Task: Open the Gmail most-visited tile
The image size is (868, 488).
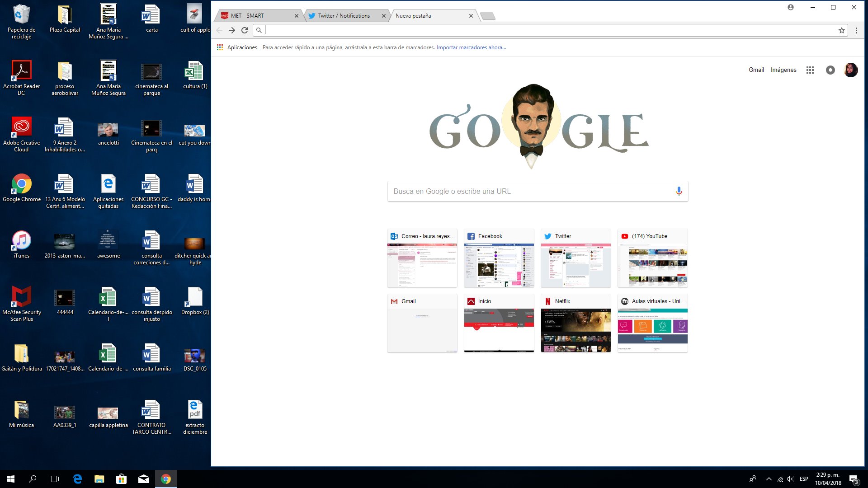Action: pos(422,323)
